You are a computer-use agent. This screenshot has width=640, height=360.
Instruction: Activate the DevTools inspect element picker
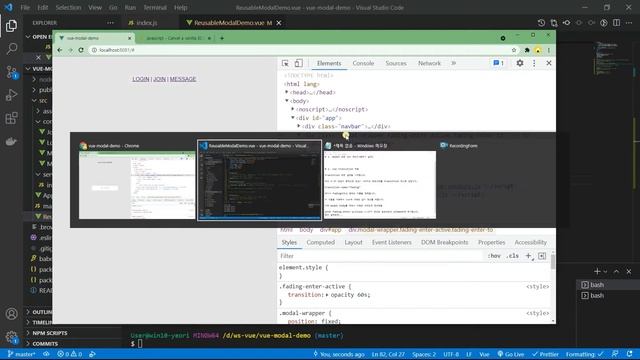tap(285, 63)
